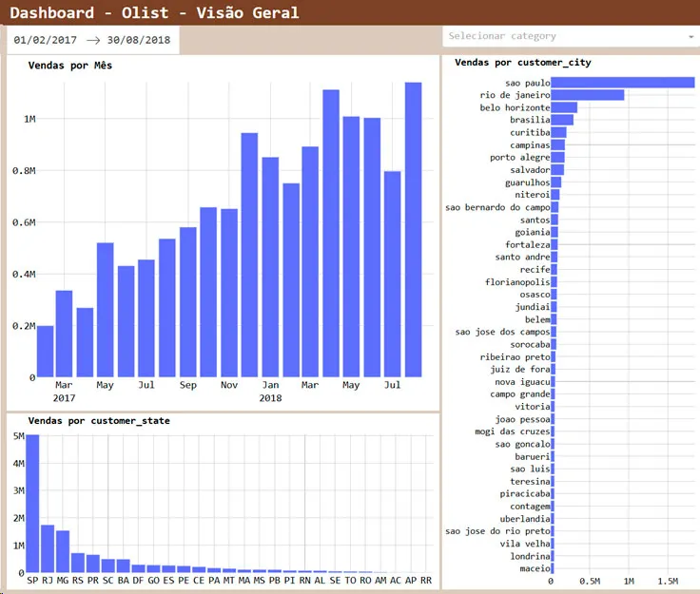Click the campinas city label
The width and height of the screenshot is (700, 594).
click(530, 144)
